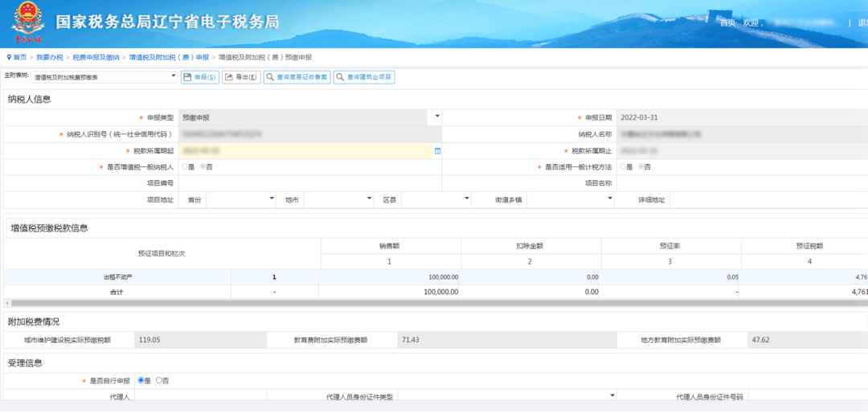The image size is (868, 413).
Task: Open the 省份 address dropdown
Action: (x=241, y=199)
